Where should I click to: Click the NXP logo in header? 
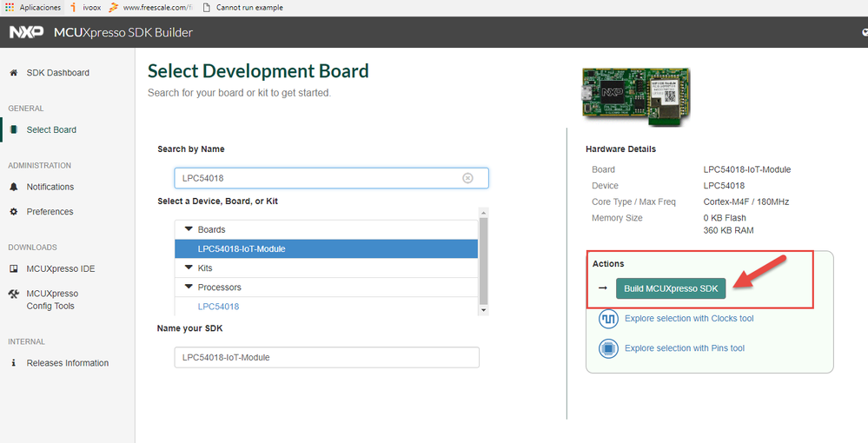point(26,32)
